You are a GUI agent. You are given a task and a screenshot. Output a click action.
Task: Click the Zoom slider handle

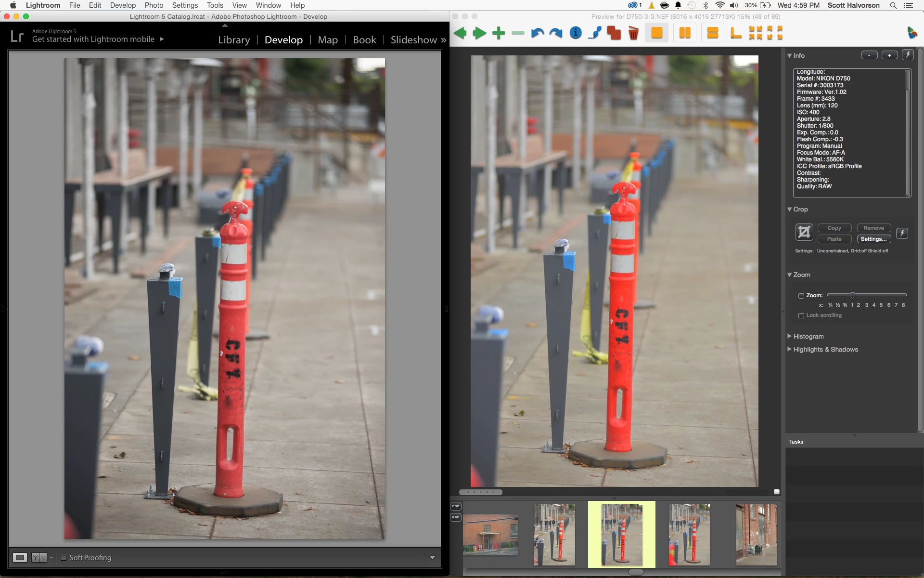pyautogui.click(x=852, y=295)
